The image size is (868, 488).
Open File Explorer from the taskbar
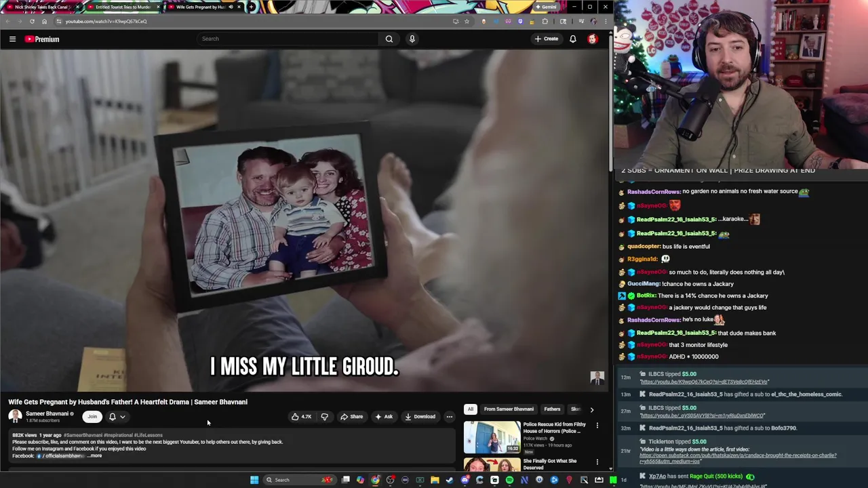(x=435, y=480)
